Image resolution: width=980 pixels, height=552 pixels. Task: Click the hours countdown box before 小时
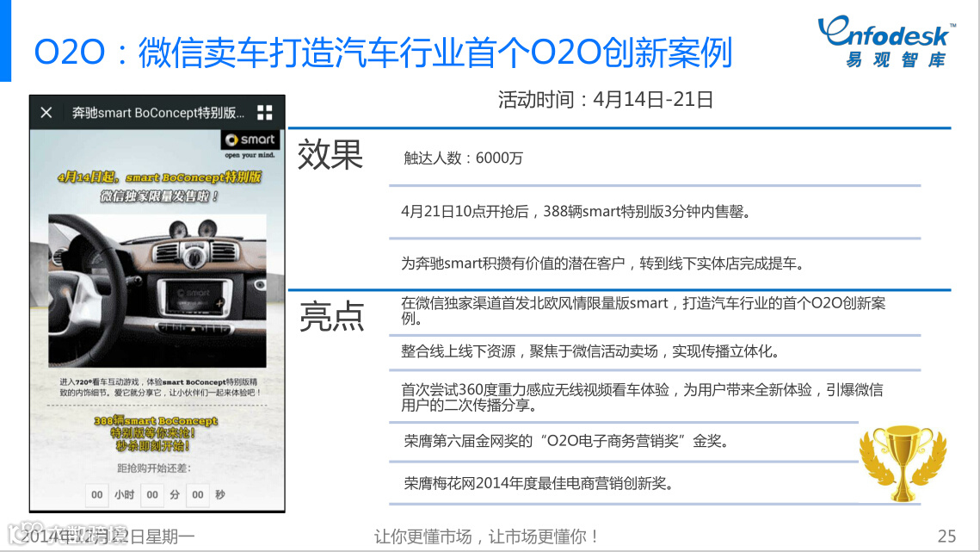(x=97, y=494)
